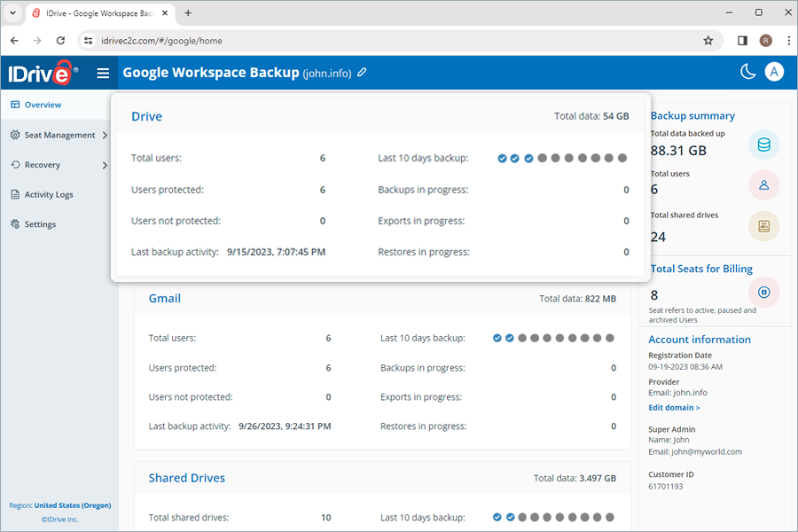Open the account avatar menu
This screenshot has height=532, width=798.
(x=774, y=73)
